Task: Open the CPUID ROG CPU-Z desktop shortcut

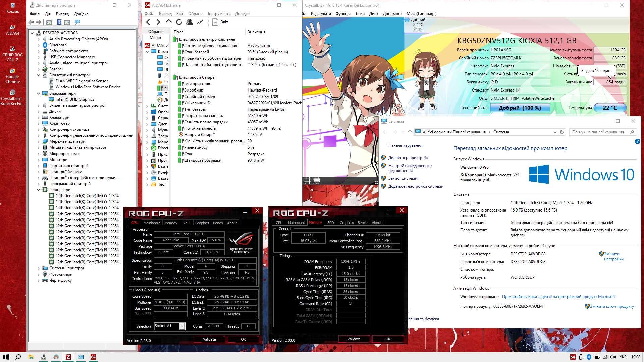Action: [x=13, y=54]
